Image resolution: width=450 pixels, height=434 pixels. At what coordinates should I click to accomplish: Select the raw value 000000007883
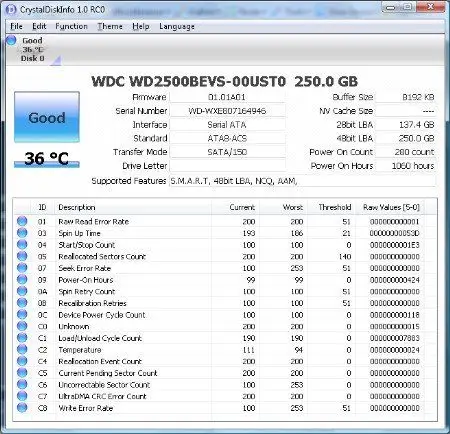pos(394,338)
